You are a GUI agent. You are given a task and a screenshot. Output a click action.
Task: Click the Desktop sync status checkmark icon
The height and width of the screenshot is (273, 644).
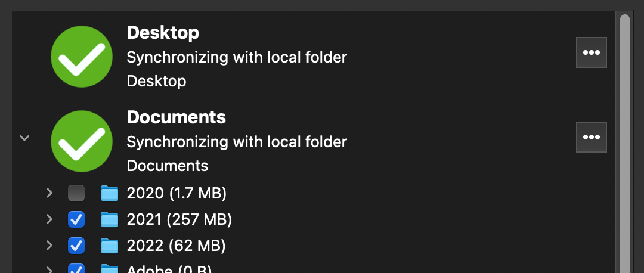(82, 57)
